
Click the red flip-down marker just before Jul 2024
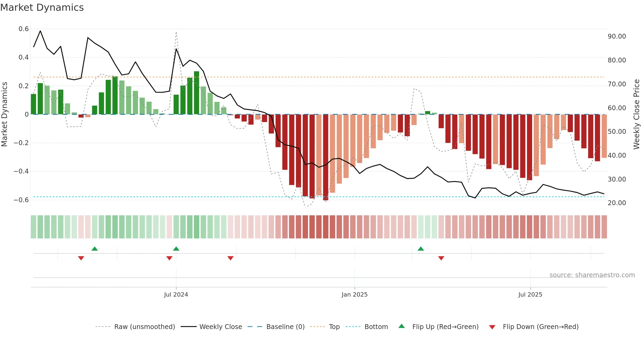point(169,258)
